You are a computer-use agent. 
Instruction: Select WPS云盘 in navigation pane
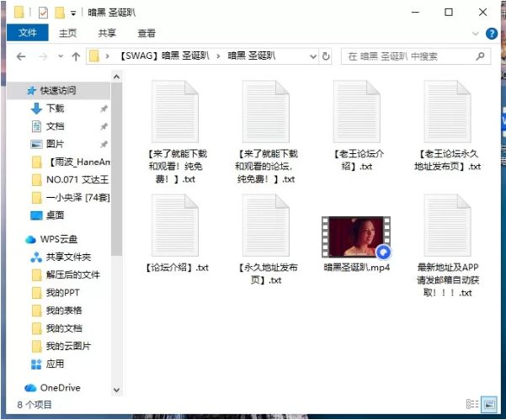coord(51,239)
